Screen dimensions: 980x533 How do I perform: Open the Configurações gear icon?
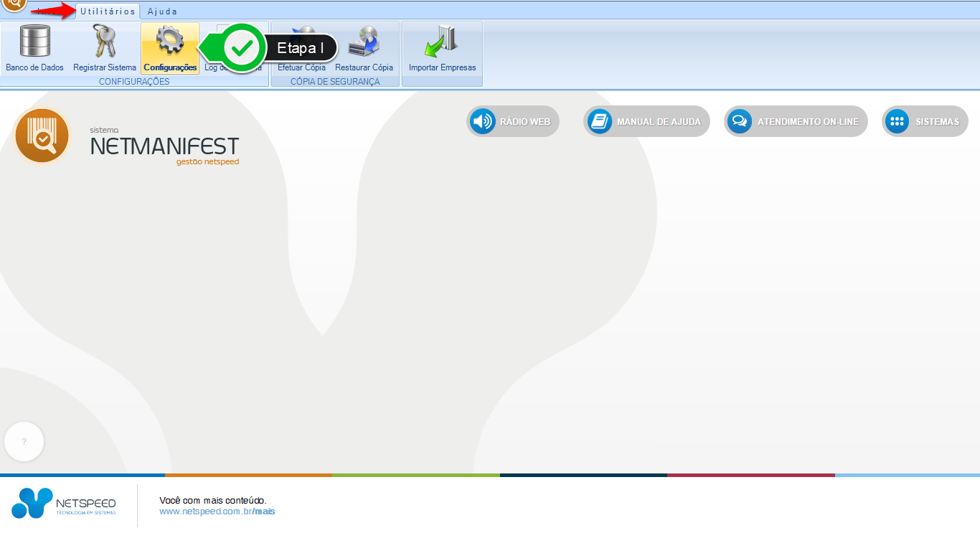tap(170, 42)
